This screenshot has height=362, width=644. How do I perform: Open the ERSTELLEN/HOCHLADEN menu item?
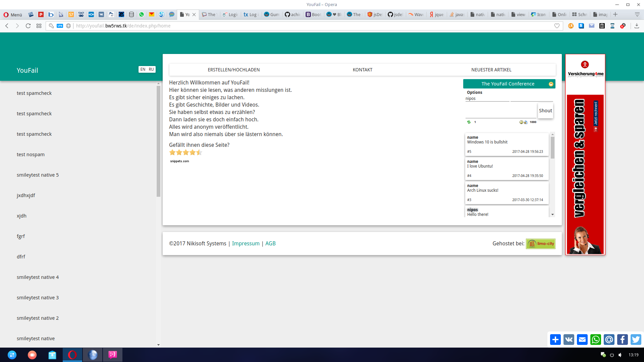coord(233,70)
